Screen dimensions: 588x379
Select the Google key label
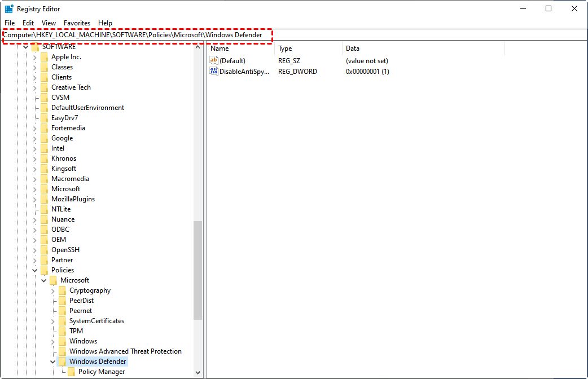(x=62, y=138)
